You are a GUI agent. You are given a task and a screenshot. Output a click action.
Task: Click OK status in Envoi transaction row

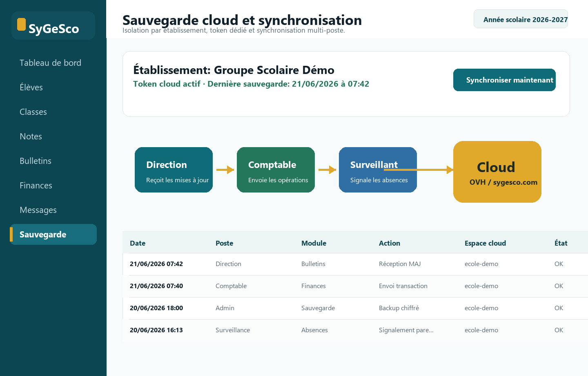[559, 286]
